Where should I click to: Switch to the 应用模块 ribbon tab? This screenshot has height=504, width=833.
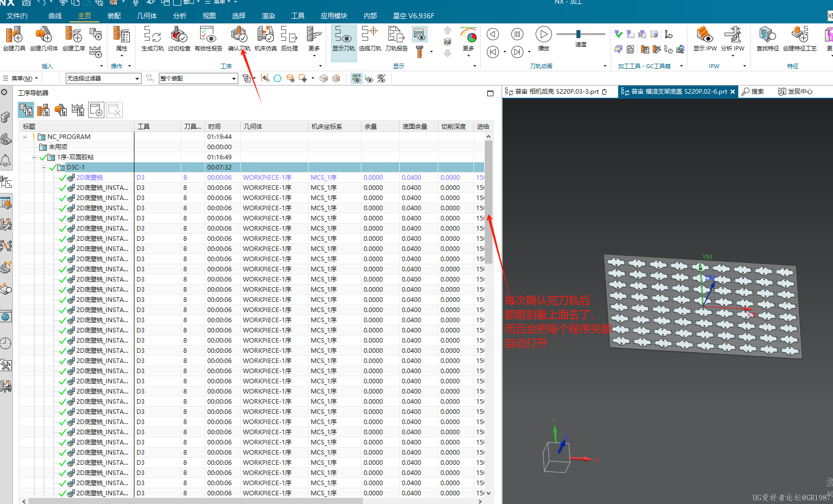[334, 16]
